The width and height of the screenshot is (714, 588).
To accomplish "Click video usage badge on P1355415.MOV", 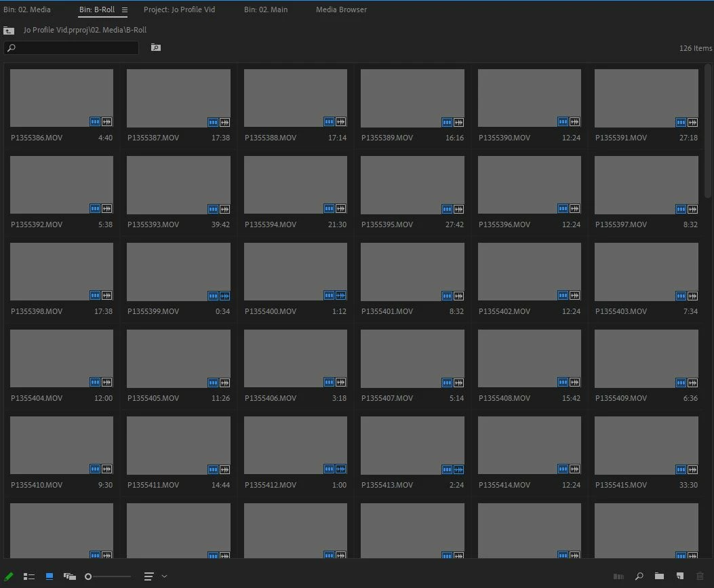I will point(681,469).
